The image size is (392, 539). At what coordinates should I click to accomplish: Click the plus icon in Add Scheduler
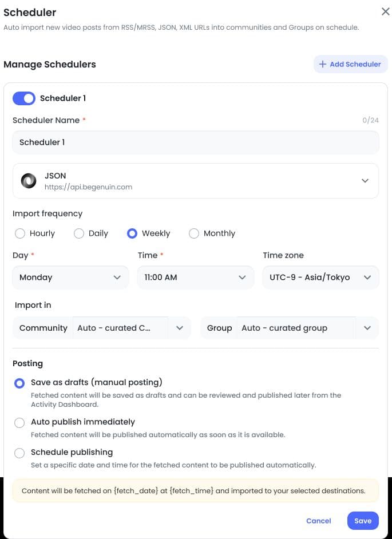[x=323, y=64]
